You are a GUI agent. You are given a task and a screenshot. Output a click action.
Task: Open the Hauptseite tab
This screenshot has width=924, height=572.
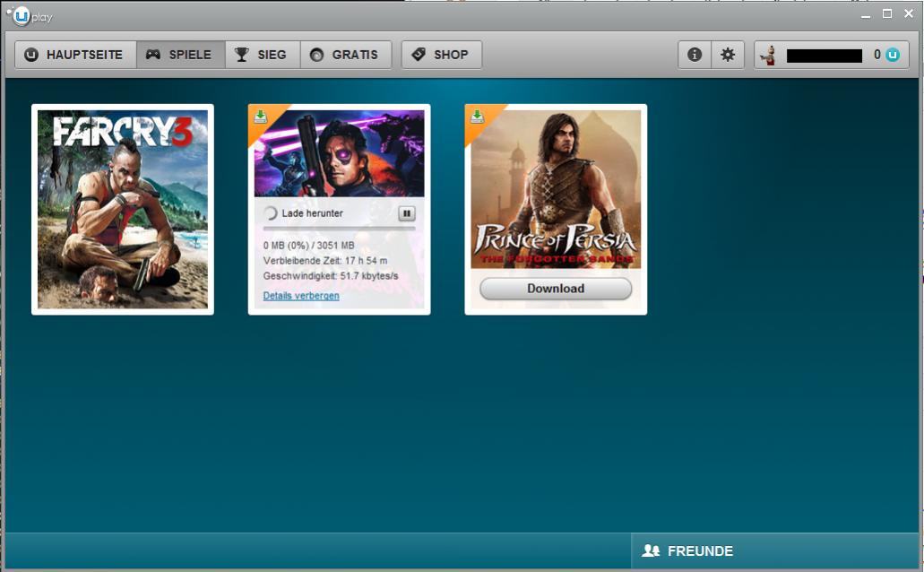click(x=75, y=55)
